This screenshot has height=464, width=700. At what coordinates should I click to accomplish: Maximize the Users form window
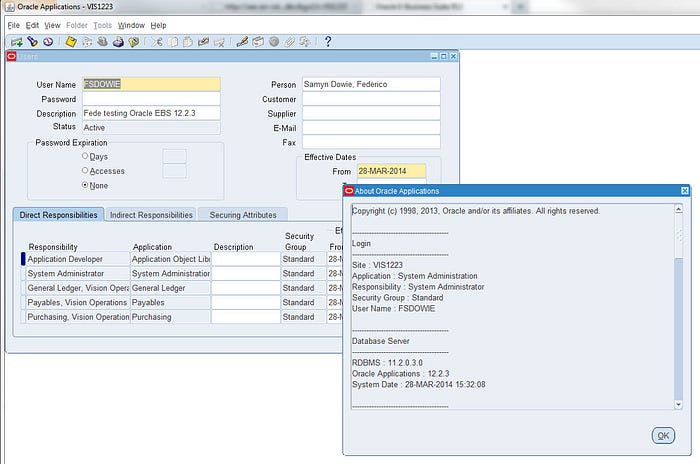[443, 56]
